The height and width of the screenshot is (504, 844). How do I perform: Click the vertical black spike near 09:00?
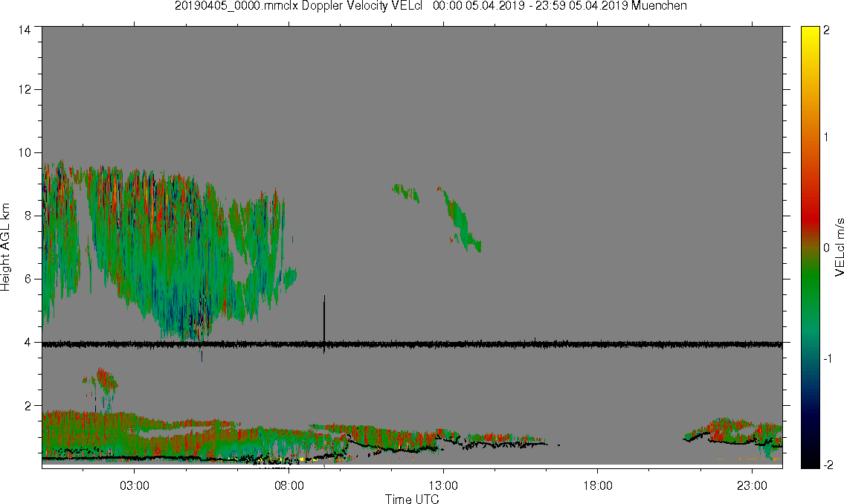[x=324, y=324]
